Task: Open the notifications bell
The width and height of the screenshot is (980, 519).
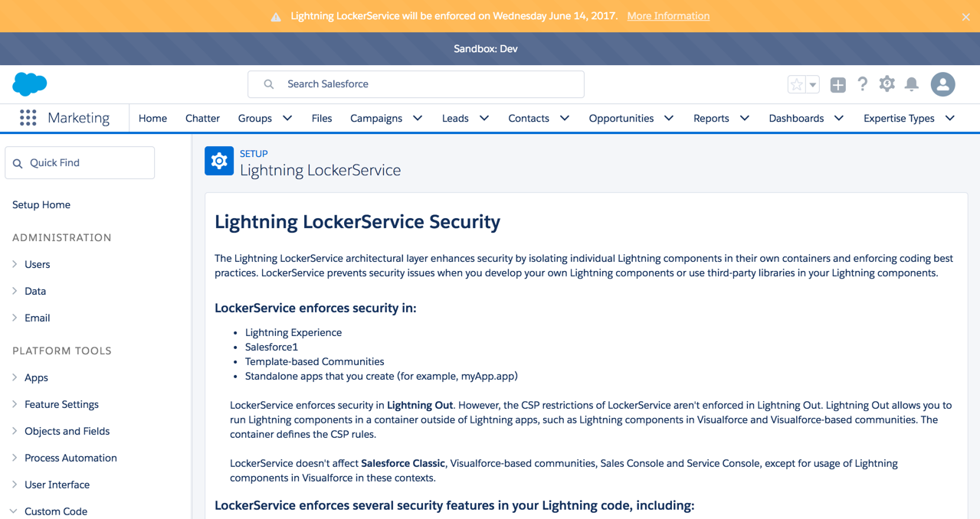Action: [x=911, y=84]
